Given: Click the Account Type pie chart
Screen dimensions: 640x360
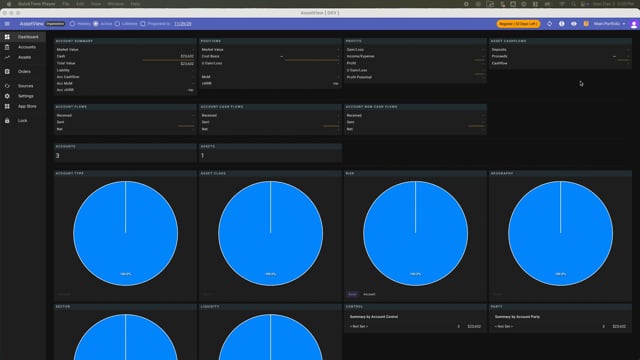Looking at the screenshot, I should [125, 233].
